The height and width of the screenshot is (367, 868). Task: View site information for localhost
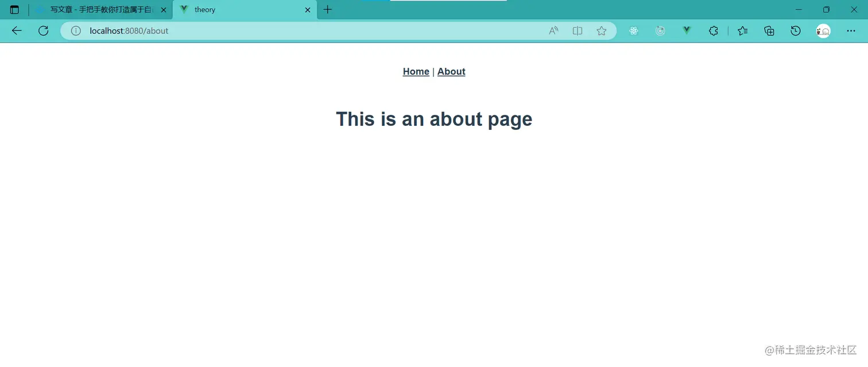coord(75,30)
